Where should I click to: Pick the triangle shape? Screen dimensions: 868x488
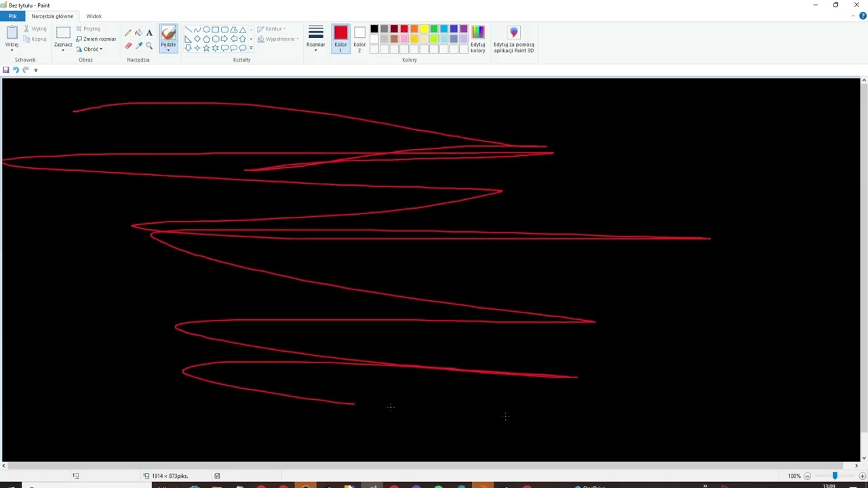(x=243, y=30)
